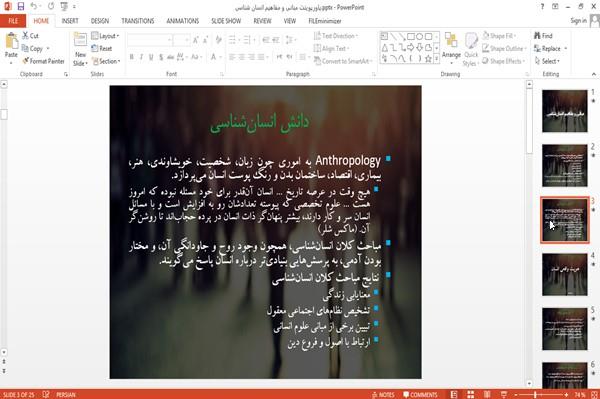Select the rectangle shape in gallery
This screenshot has height=399, width=600.
coord(411,37)
